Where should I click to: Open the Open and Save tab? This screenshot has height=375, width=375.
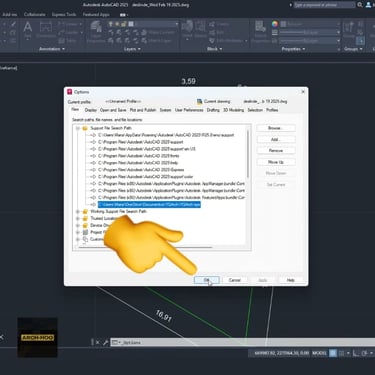click(113, 110)
